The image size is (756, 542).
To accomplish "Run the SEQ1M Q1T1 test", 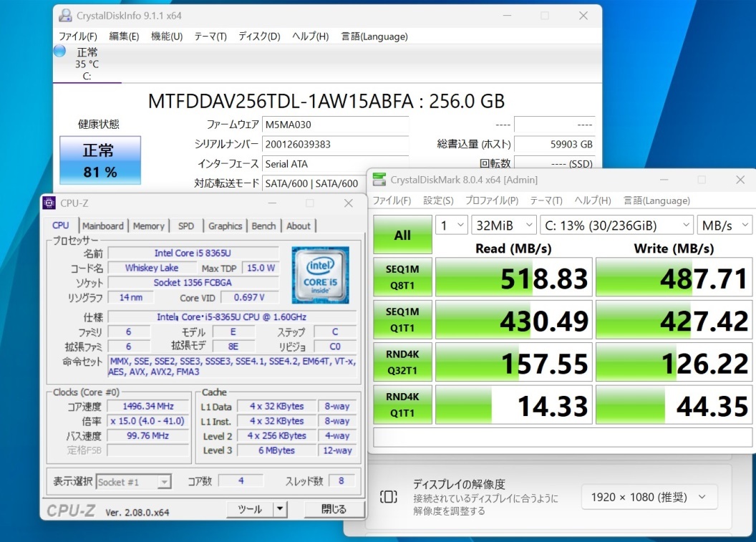I will click(402, 319).
